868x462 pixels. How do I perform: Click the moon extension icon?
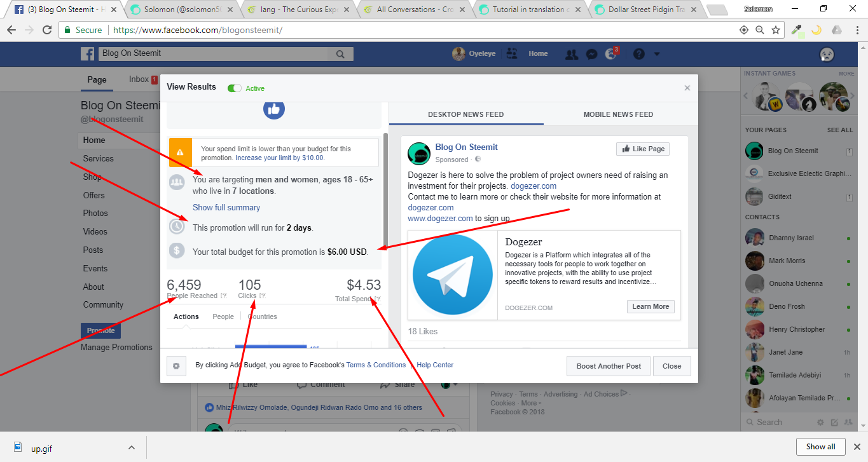pos(816,30)
